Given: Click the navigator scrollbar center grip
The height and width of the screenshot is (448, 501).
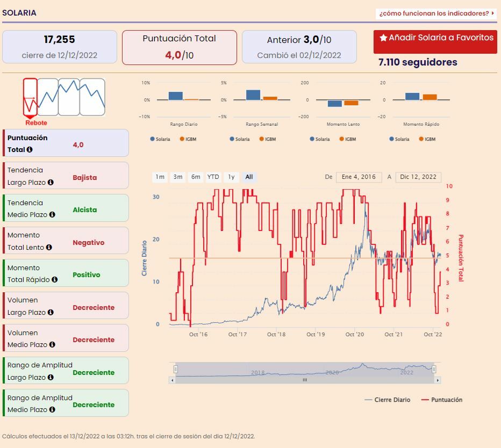Looking at the screenshot, I should click(x=305, y=380).
